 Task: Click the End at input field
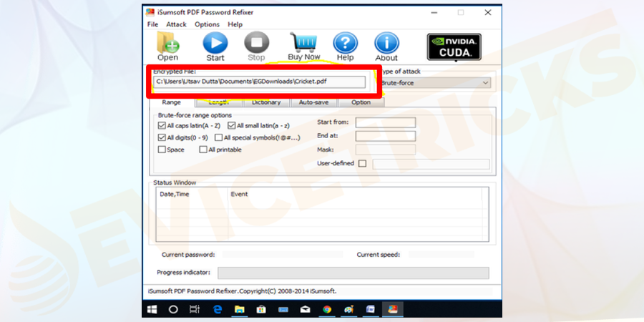[385, 137]
